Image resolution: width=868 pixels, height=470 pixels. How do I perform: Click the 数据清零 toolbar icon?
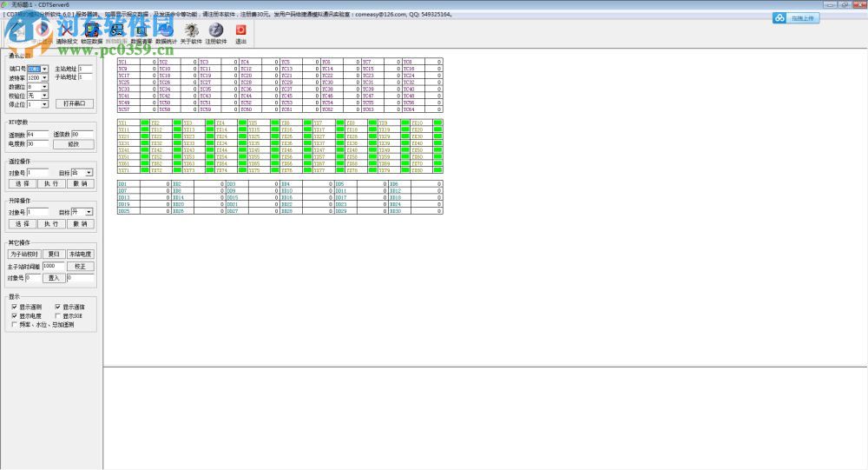point(141,33)
